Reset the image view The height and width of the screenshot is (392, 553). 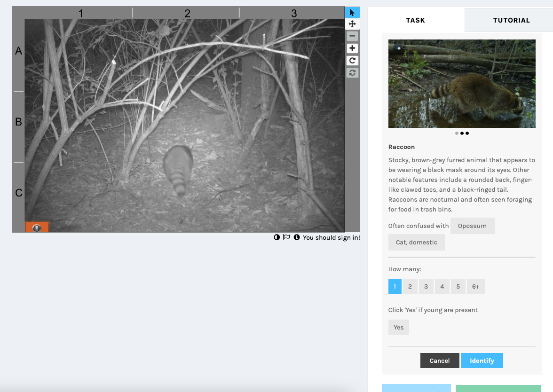click(352, 73)
